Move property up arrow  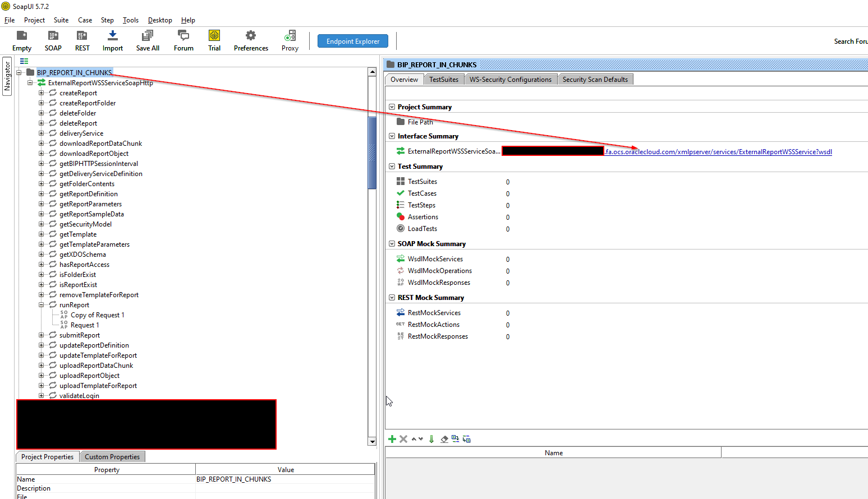pyautogui.click(x=414, y=439)
